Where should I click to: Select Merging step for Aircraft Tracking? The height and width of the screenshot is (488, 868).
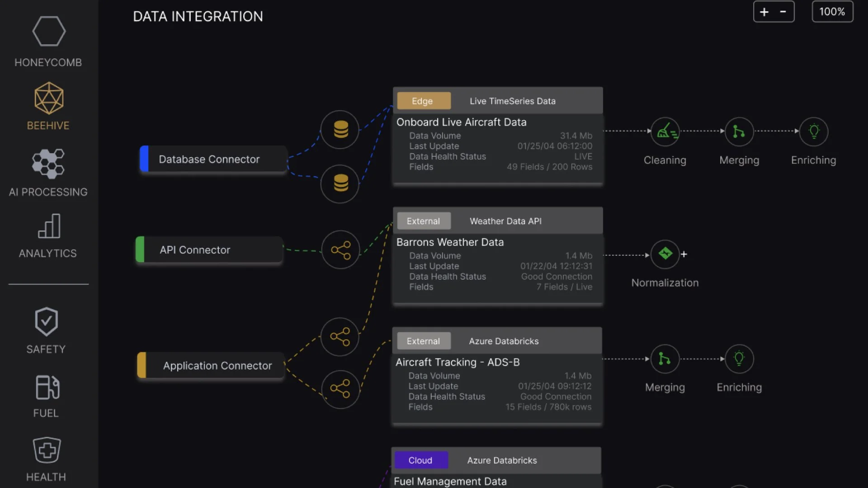point(665,359)
